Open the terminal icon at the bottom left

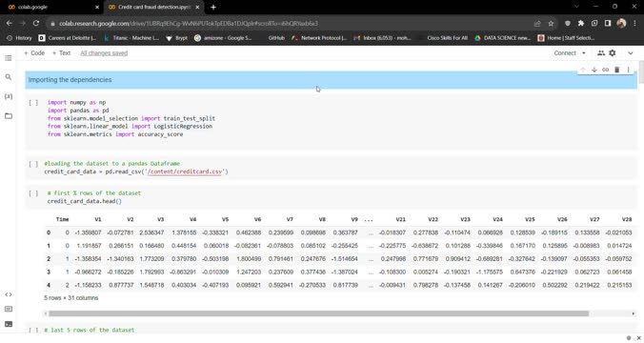pyautogui.click(x=9, y=324)
